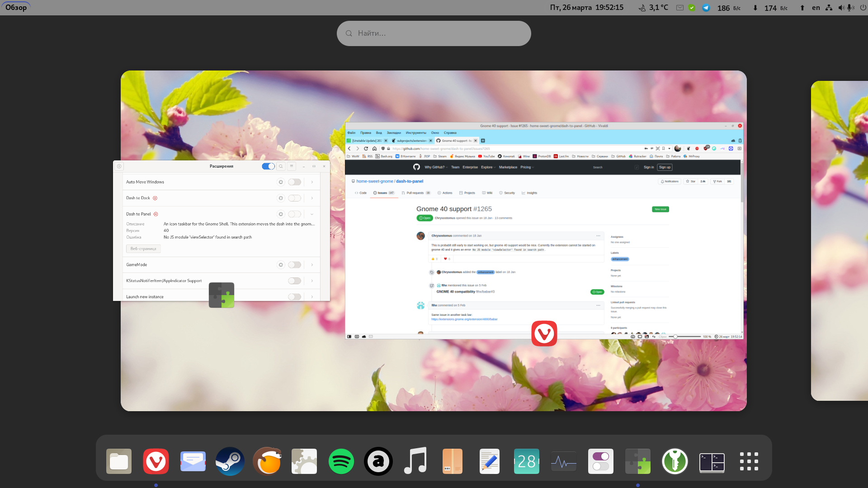Open Файл menu in Vivaldi

[351, 133]
